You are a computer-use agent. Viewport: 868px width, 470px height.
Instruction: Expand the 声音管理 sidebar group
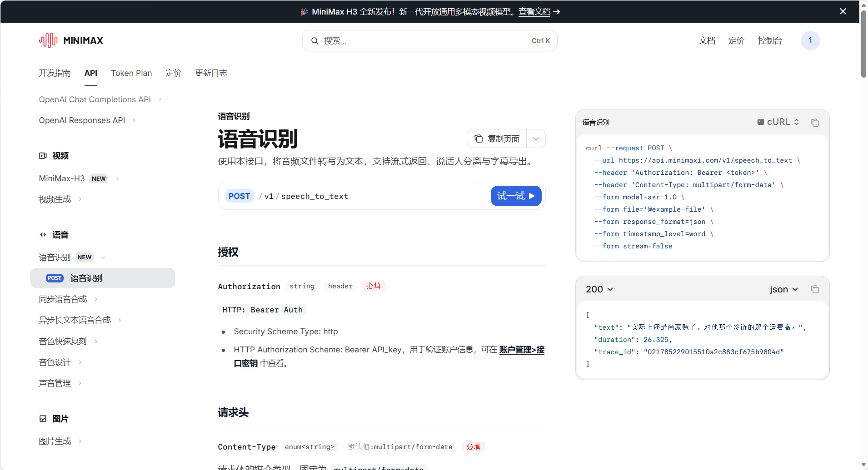tap(80, 383)
